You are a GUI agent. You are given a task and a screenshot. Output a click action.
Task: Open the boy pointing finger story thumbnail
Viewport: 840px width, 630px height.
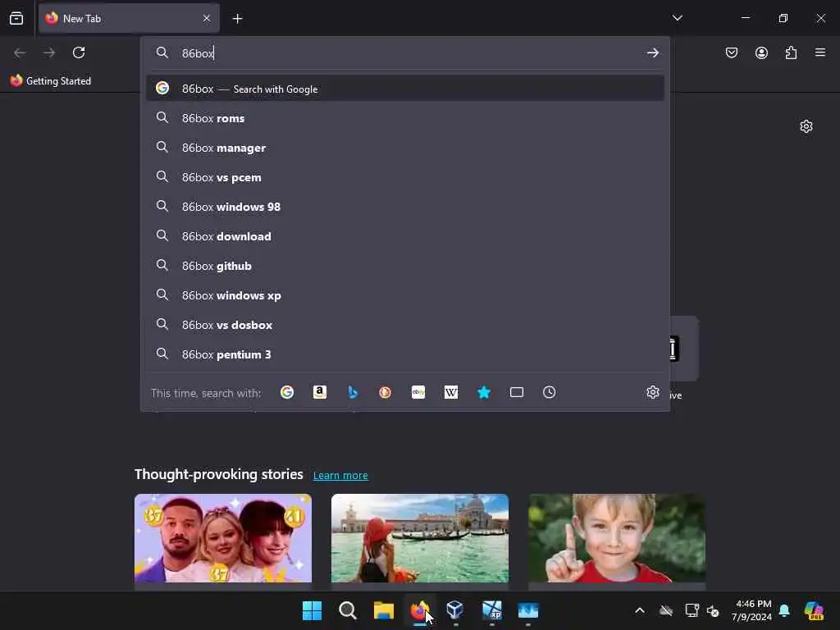pos(617,538)
